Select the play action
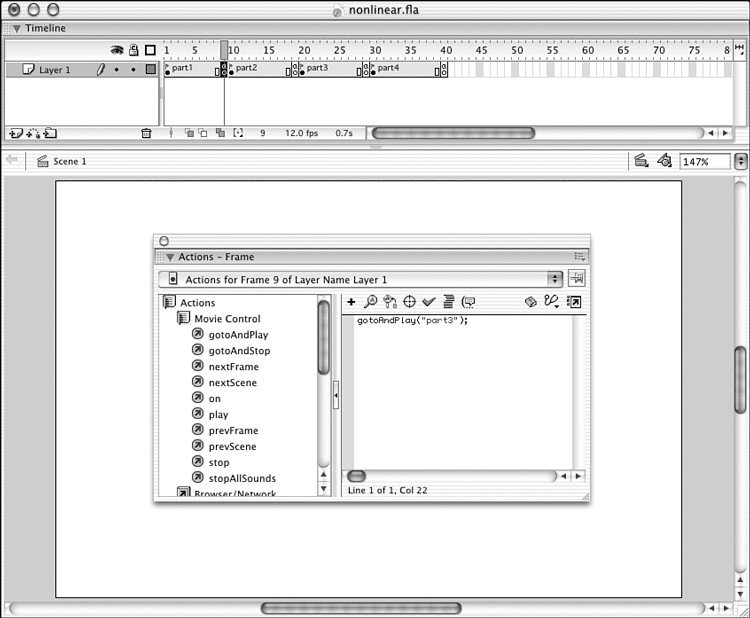The image size is (750, 618). (x=218, y=415)
